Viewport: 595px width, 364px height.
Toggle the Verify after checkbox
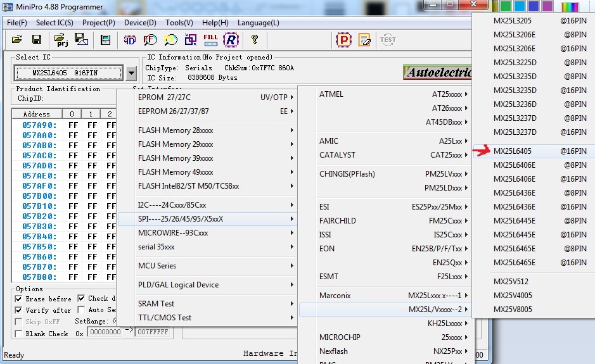pyautogui.click(x=19, y=310)
